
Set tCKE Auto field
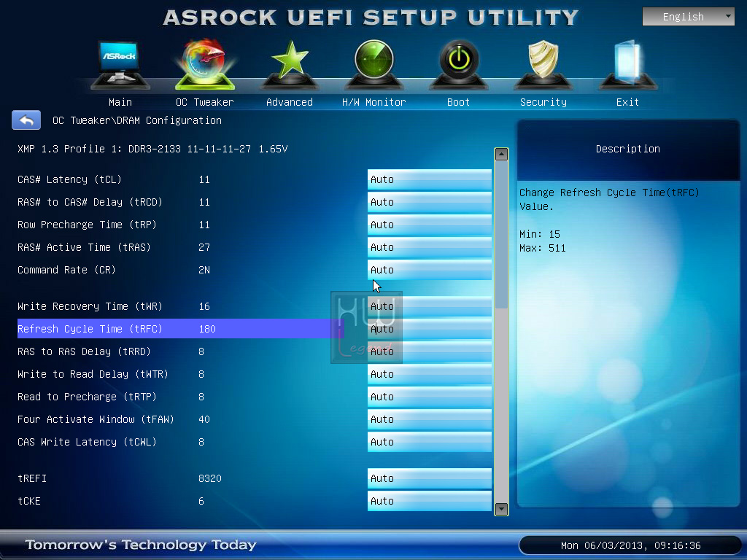coord(429,501)
